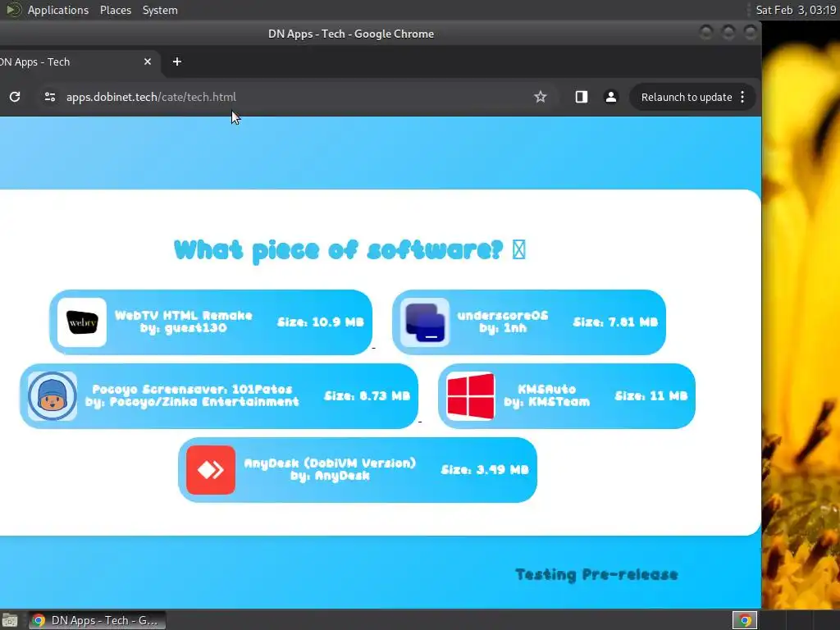Viewport: 840px width, 630px height.
Task: Click the show desktop icon in bottom panel
Action: click(x=10, y=620)
